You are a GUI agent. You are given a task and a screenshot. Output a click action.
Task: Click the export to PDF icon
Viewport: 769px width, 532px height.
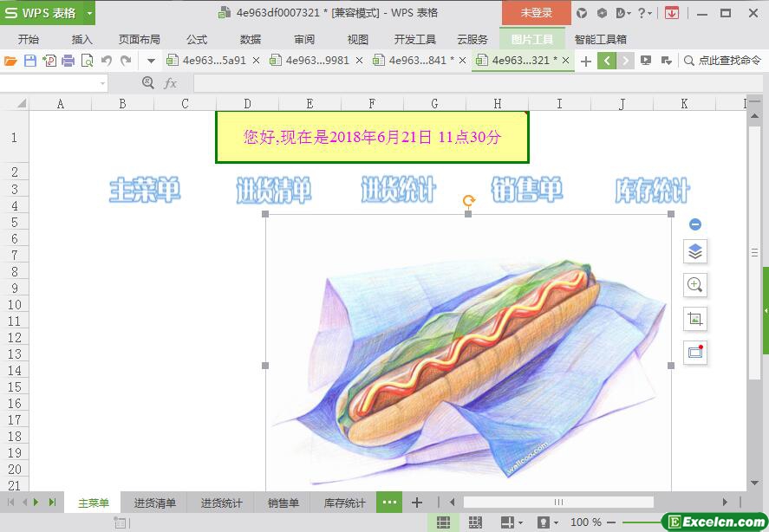coord(49,61)
